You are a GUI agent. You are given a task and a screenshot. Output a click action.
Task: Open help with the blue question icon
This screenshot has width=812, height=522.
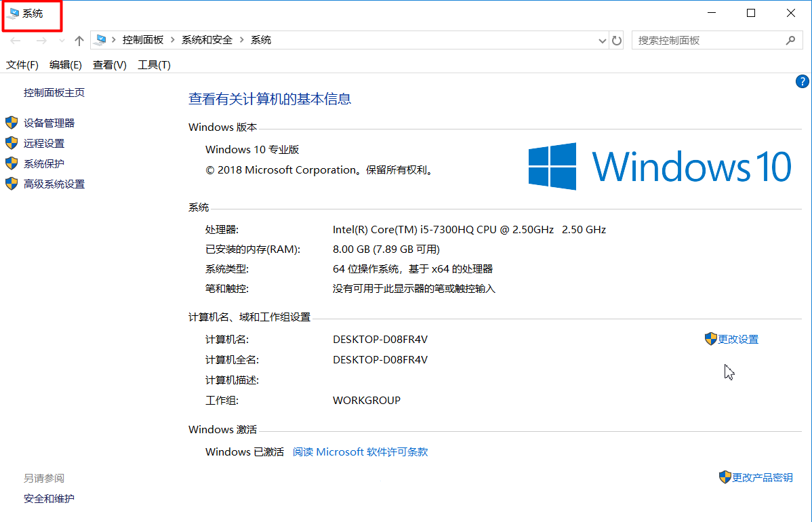802,81
